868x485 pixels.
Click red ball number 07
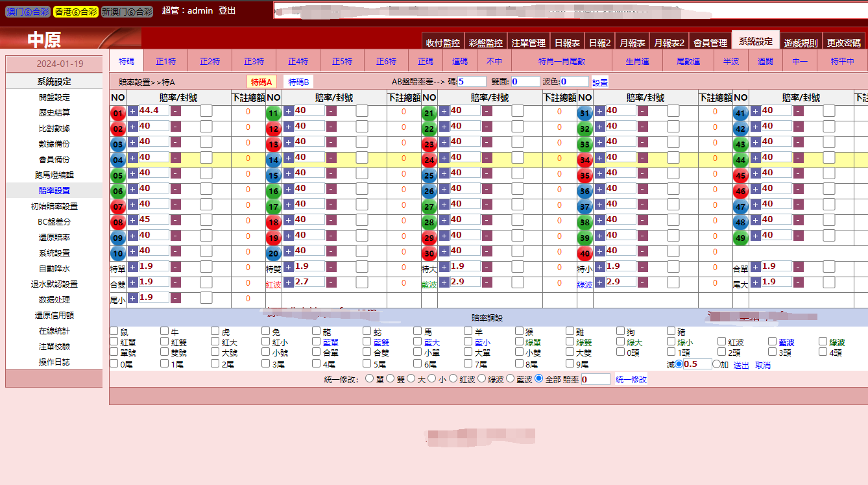pyautogui.click(x=117, y=207)
